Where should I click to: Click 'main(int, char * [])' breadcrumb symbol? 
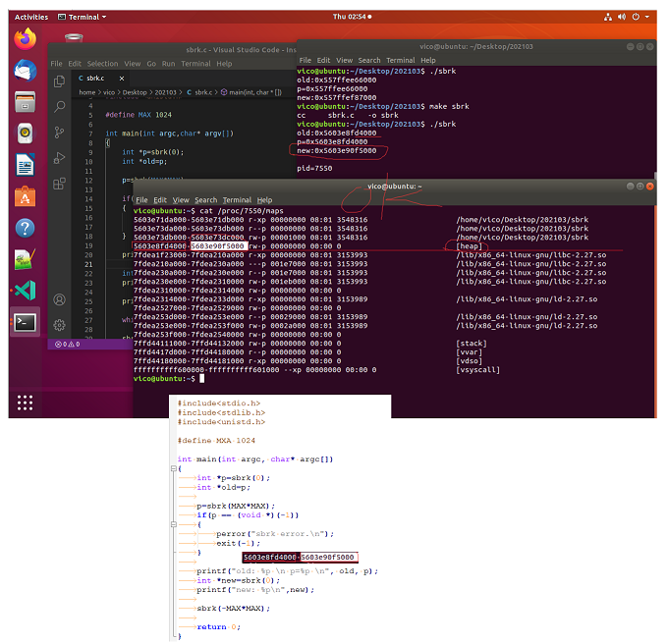pyautogui.click(x=251, y=92)
